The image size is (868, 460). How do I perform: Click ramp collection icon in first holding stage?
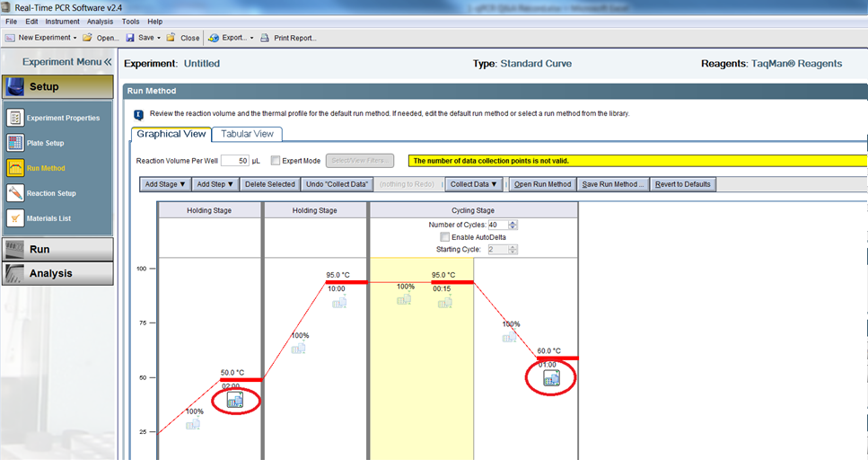pos(193,424)
